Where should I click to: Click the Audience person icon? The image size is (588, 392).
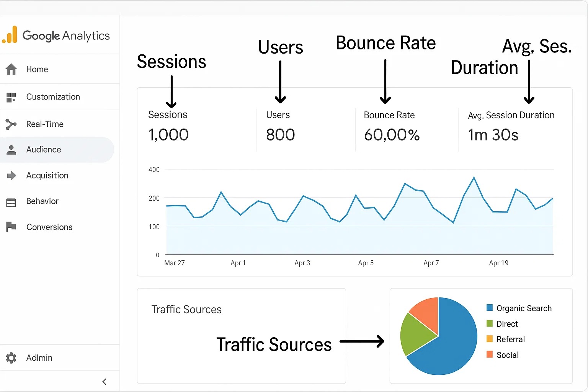[x=11, y=150]
